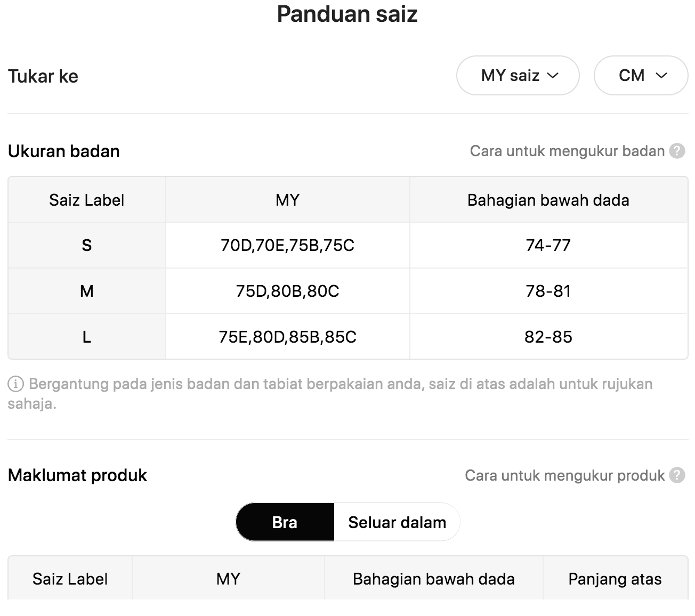Image resolution: width=695 pixels, height=616 pixels.
Task: Open the MY saiz dropdown
Action: 518,76
